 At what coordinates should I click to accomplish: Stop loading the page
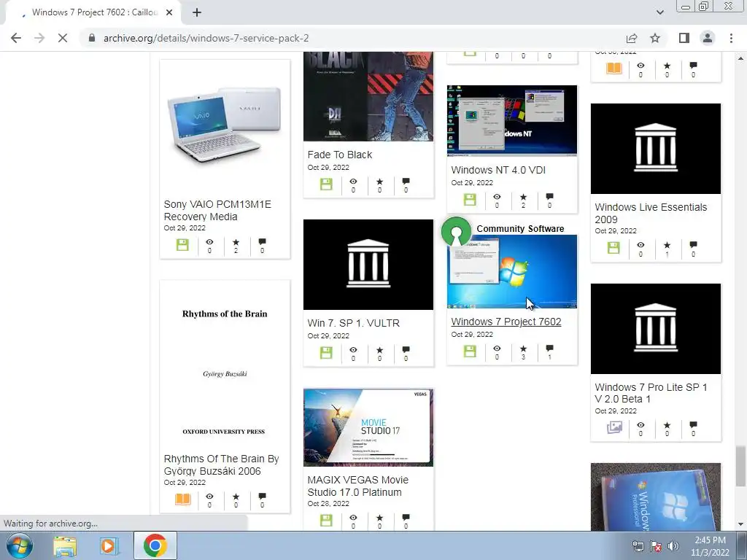pos(63,38)
